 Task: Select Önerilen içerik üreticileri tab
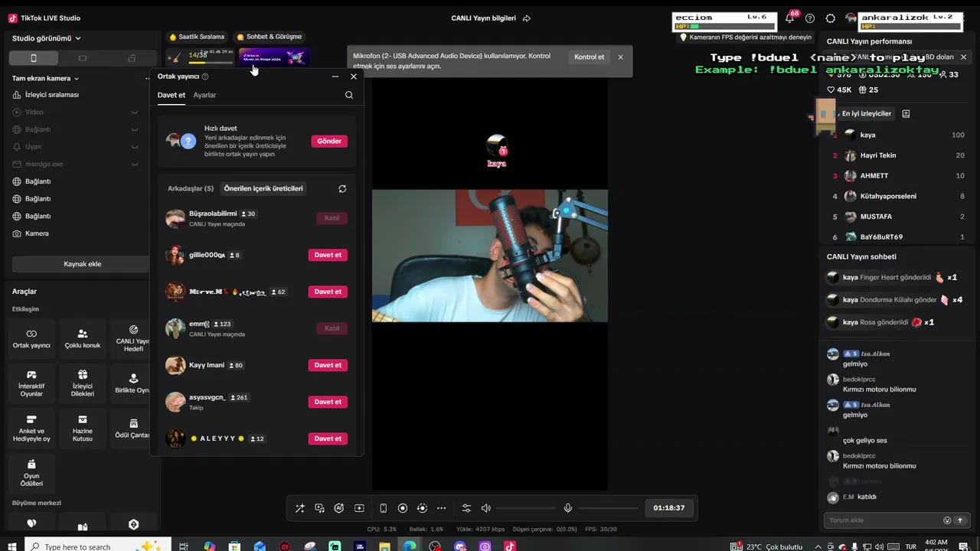pyautogui.click(x=263, y=188)
